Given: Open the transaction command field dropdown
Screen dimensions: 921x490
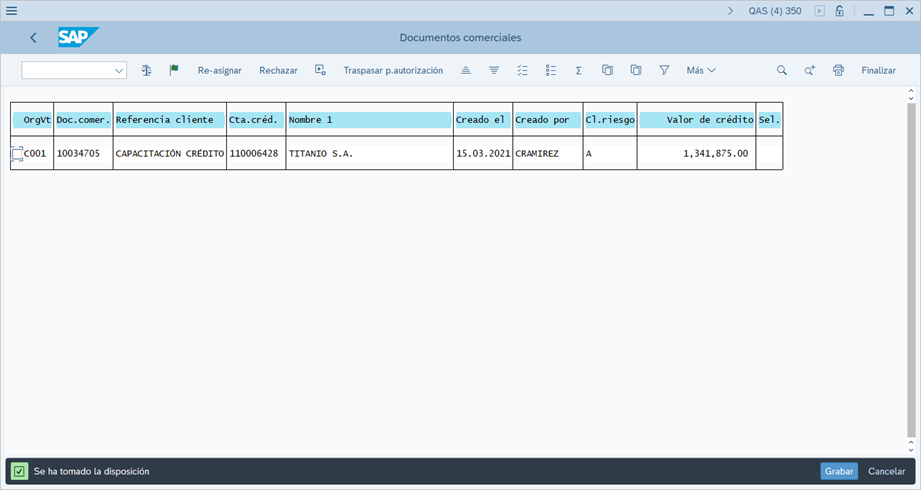Looking at the screenshot, I should pos(119,71).
